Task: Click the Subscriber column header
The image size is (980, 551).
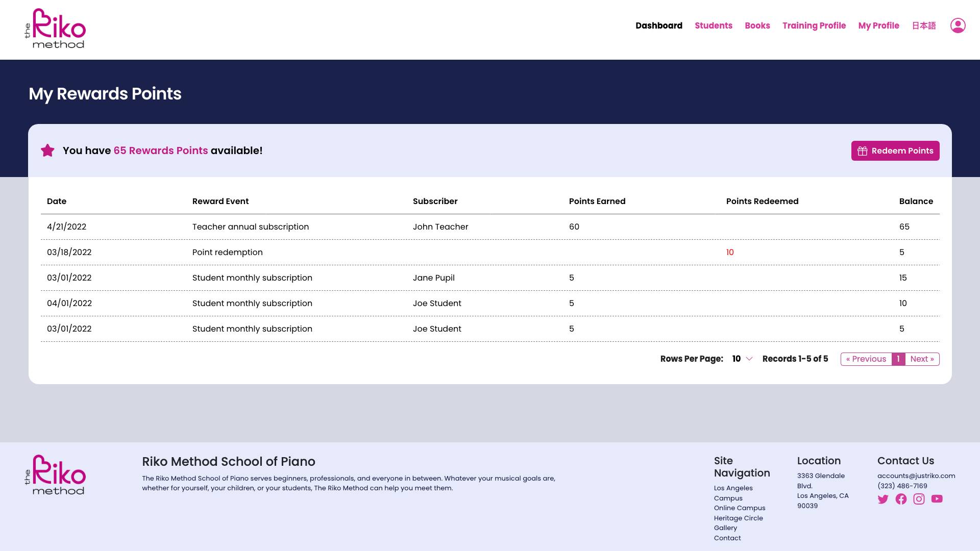Action: pyautogui.click(x=435, y=201)
